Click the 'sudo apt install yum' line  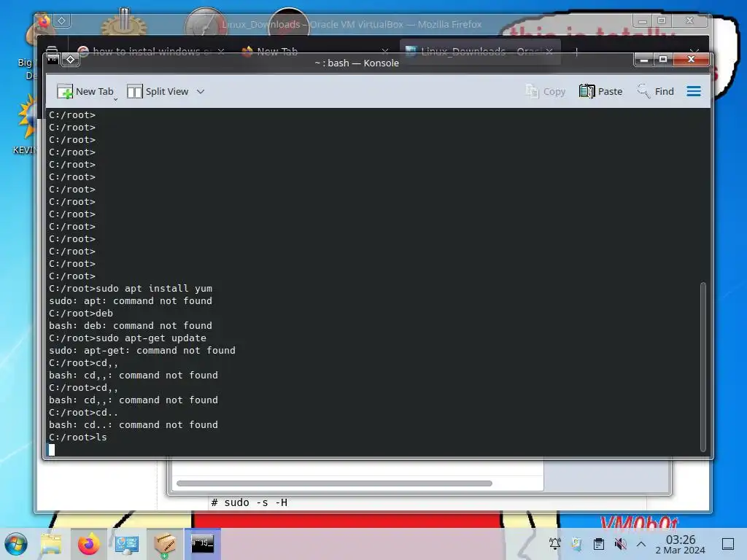[x=131, y=289]
